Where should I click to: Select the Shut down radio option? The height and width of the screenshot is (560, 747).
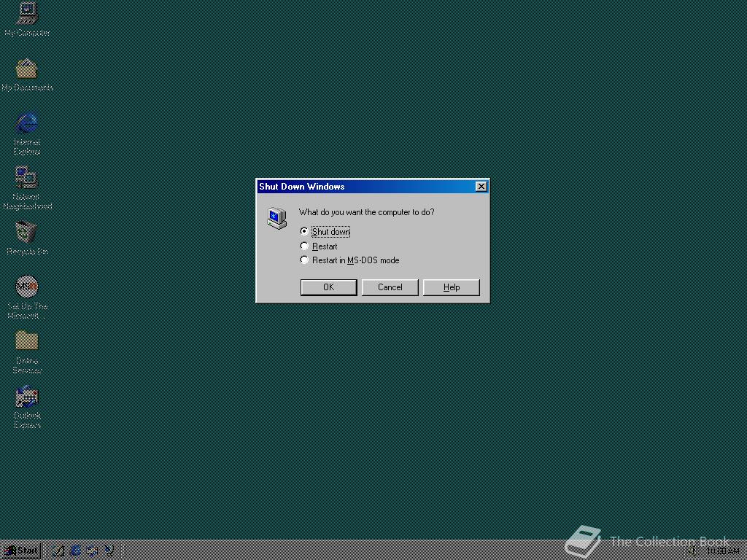[x=325, y=231]
